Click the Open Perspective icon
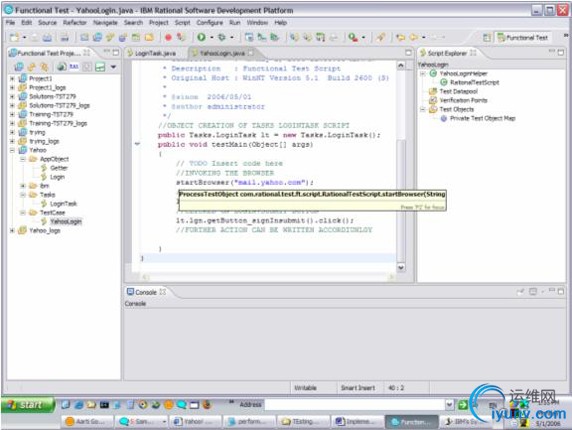The image size is (572, 430). [x=487, y=38]
